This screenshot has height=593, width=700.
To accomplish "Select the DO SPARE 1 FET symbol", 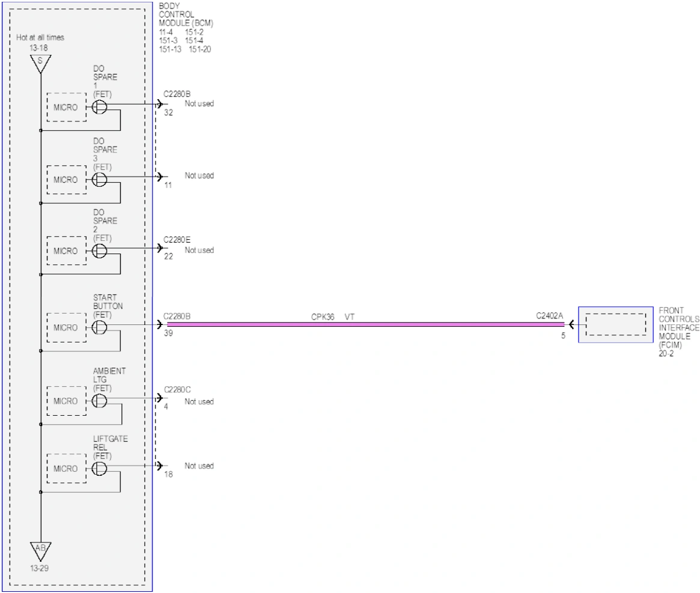I will pyautogui.click(x=100, y=107).
